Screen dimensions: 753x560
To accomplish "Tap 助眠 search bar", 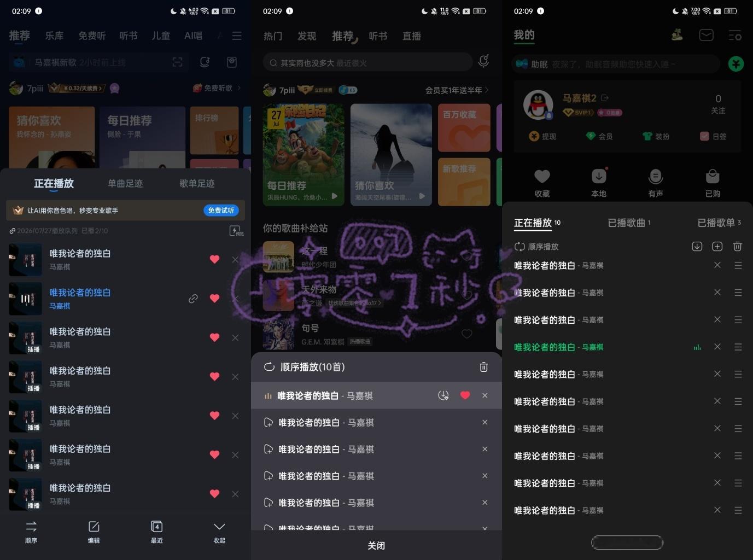I will coord(616,64).
